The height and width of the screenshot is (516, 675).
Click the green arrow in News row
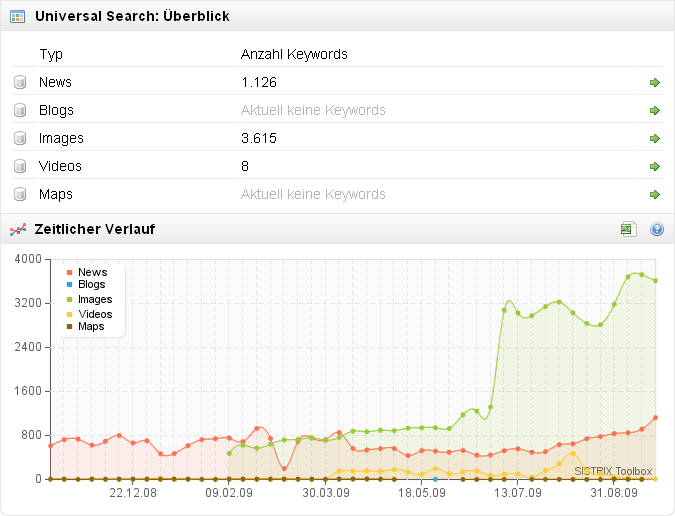[655, 82]
